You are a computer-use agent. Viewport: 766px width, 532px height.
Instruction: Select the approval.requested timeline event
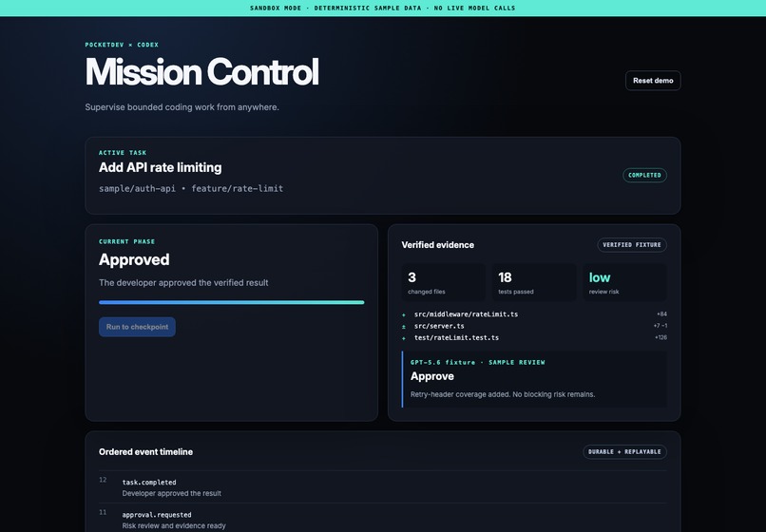pyautogui.click(x=382, y=520)
